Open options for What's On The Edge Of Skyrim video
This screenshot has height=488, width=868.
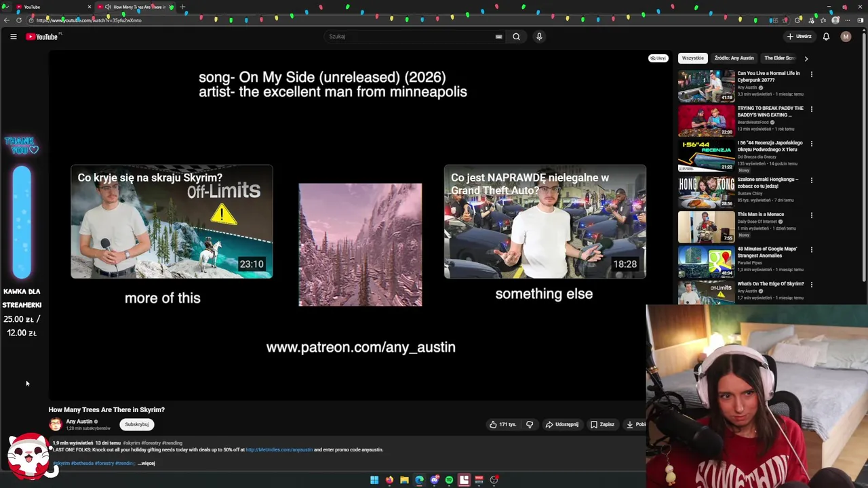(x=811, y=285)
